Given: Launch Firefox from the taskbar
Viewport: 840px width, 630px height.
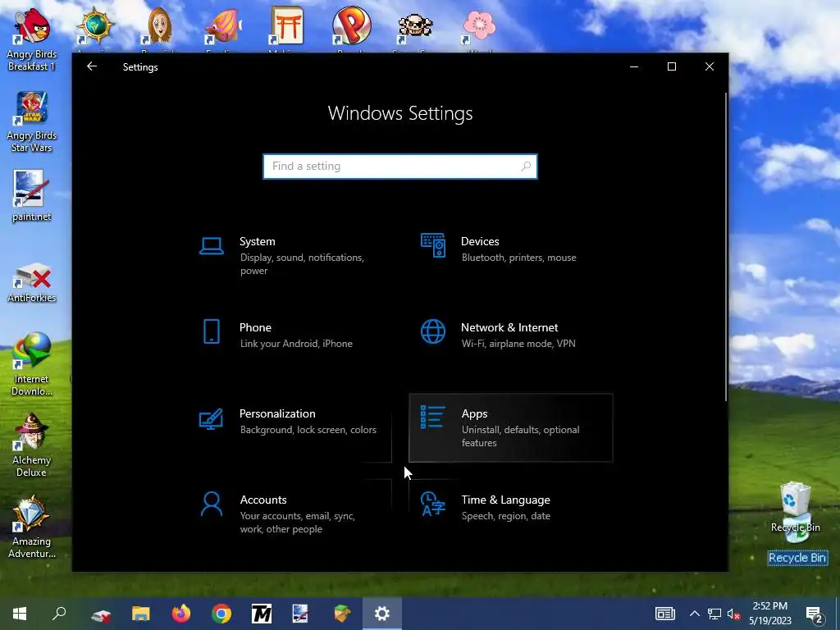Looking at the screenshot, I should (181, 614).
